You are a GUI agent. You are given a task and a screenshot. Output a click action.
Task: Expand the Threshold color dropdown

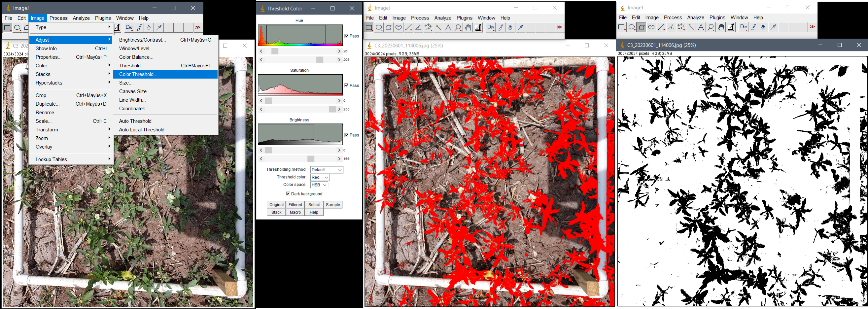[x=320, y=178]
